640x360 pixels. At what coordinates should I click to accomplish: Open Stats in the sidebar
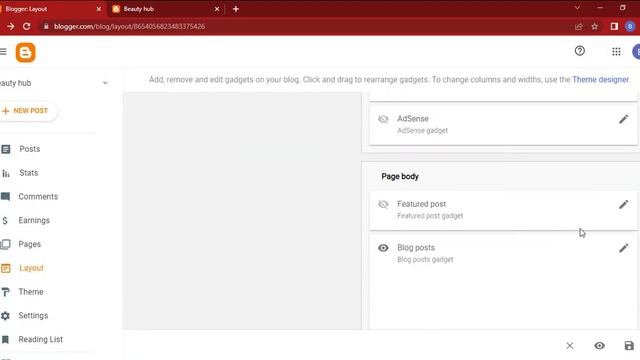pos(29,173)
